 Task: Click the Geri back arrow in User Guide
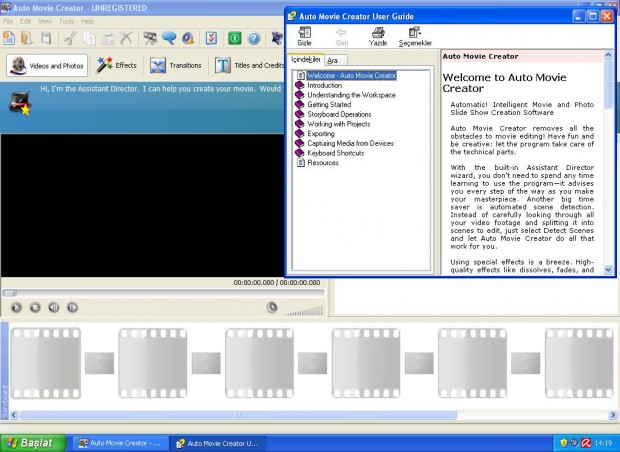point(342,36)
